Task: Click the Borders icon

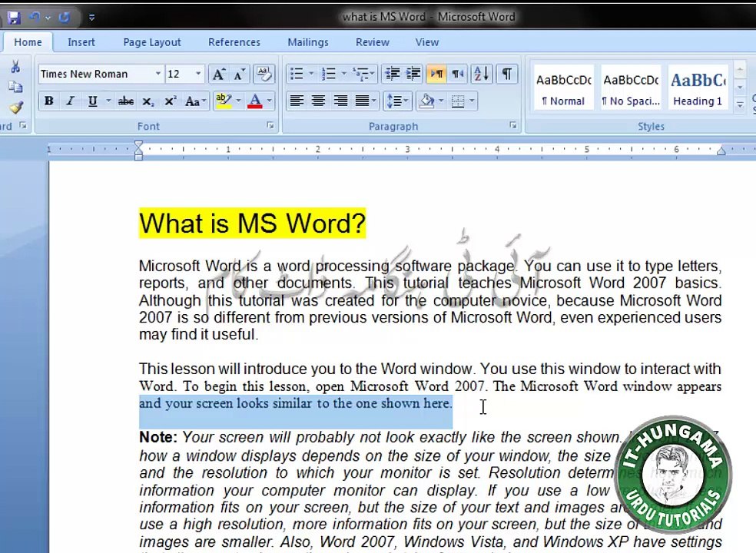Action: pos(458,101)
